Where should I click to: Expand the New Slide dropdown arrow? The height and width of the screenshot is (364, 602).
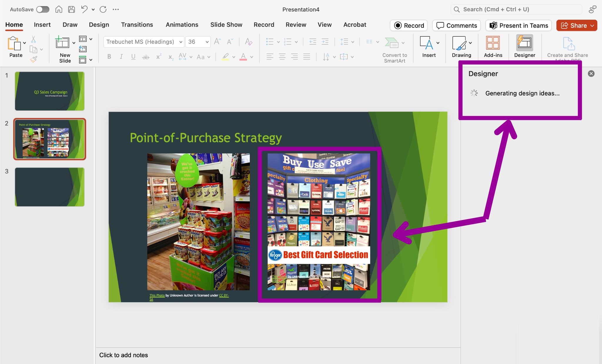point(74,43)
